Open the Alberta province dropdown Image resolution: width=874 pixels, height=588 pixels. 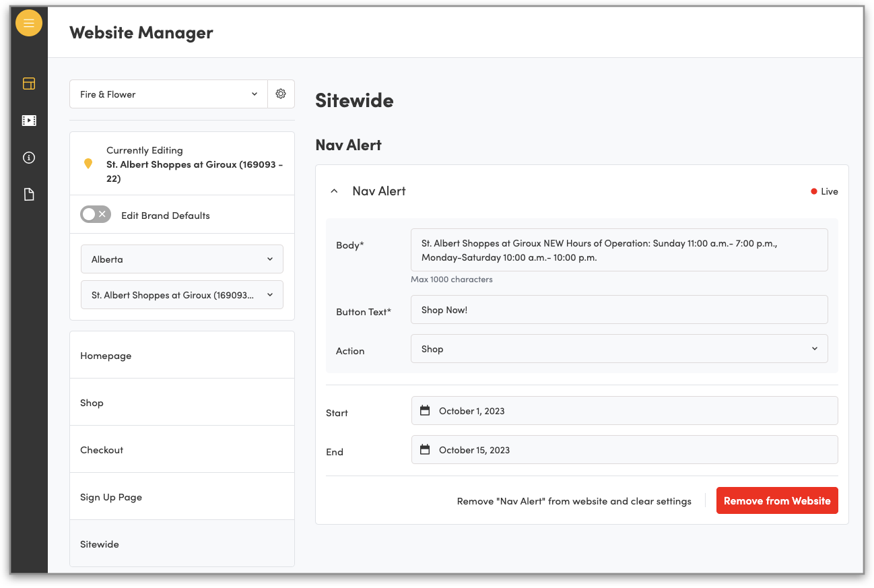coord(182,259)
